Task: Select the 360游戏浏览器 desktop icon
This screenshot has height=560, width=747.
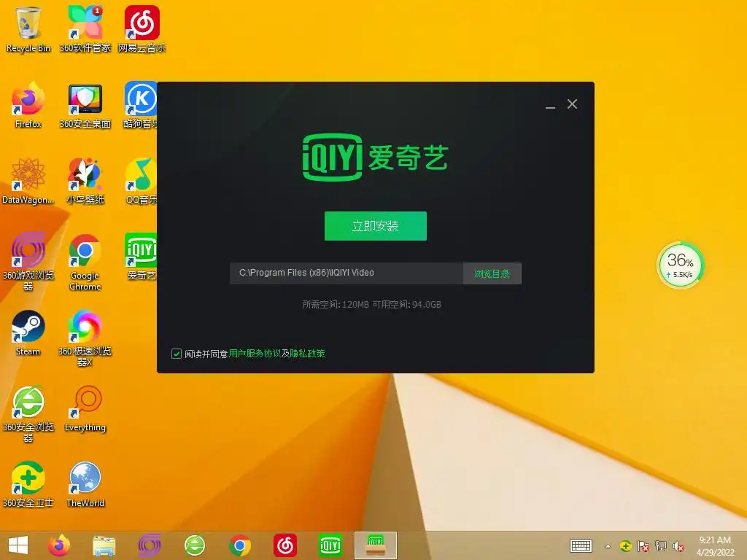Action: (x=28, y=262)
